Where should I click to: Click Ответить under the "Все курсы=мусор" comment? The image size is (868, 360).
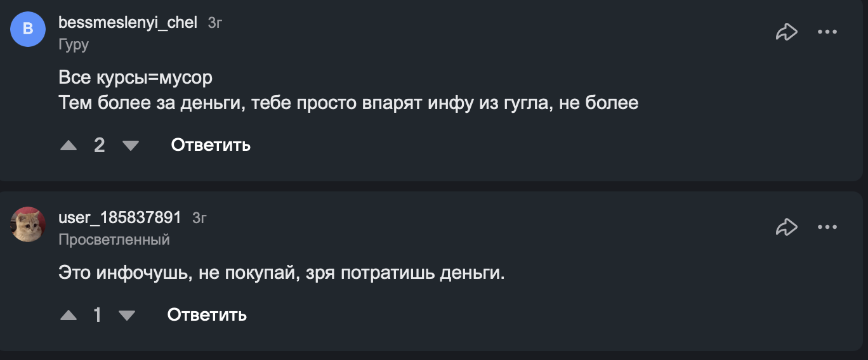click(211, 145)
